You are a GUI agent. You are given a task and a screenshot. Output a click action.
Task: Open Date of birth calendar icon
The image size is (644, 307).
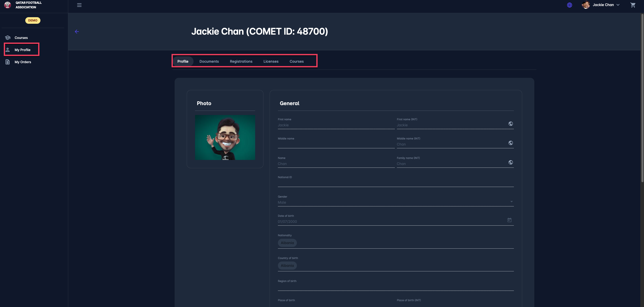(509, 220)
